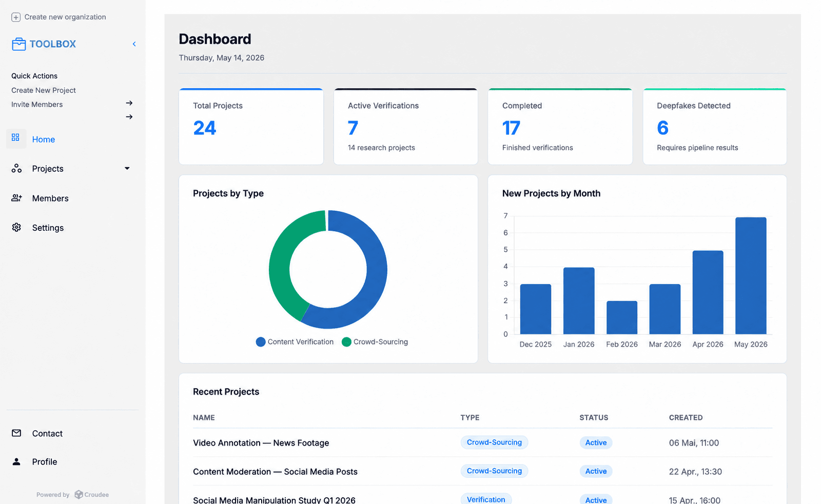Screen dimensions: 821x504
Task: Click Create new organization link
Action: click(x=65, y=17)
